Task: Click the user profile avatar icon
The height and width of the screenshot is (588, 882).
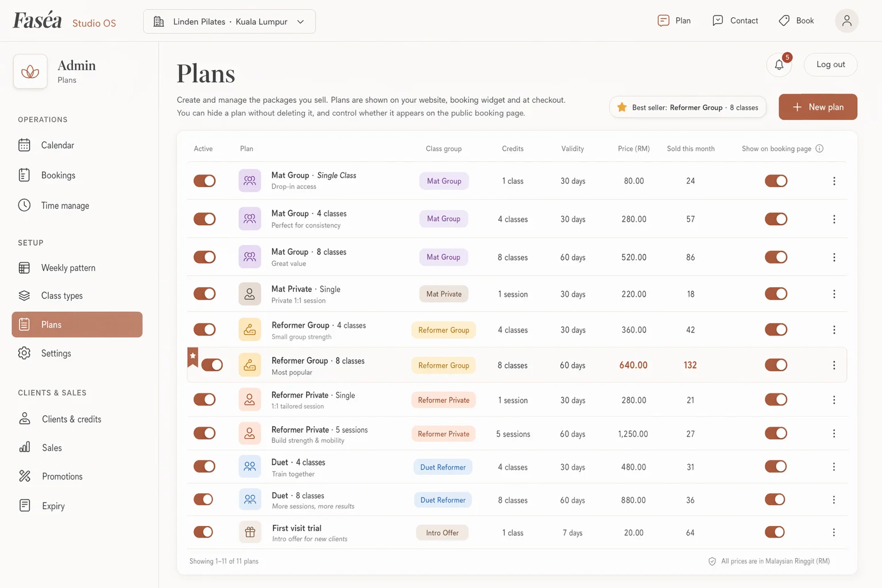Action: [846, 21]
